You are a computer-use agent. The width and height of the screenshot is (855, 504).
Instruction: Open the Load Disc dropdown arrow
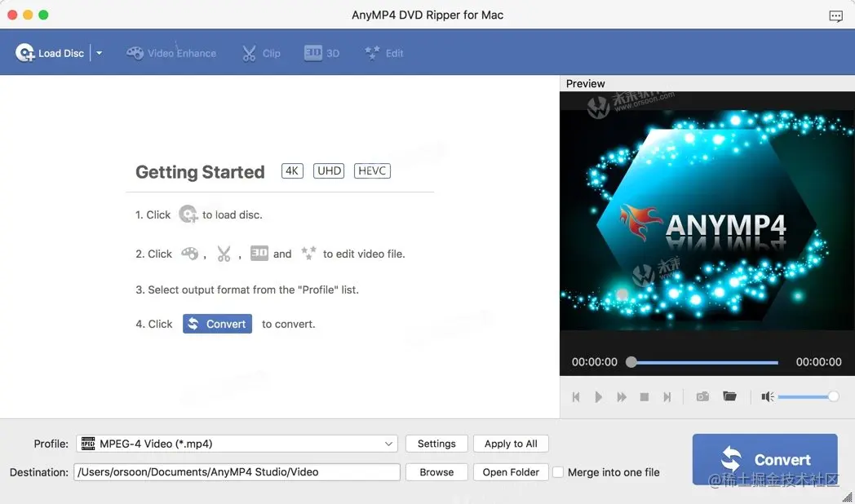click(100, 53)
